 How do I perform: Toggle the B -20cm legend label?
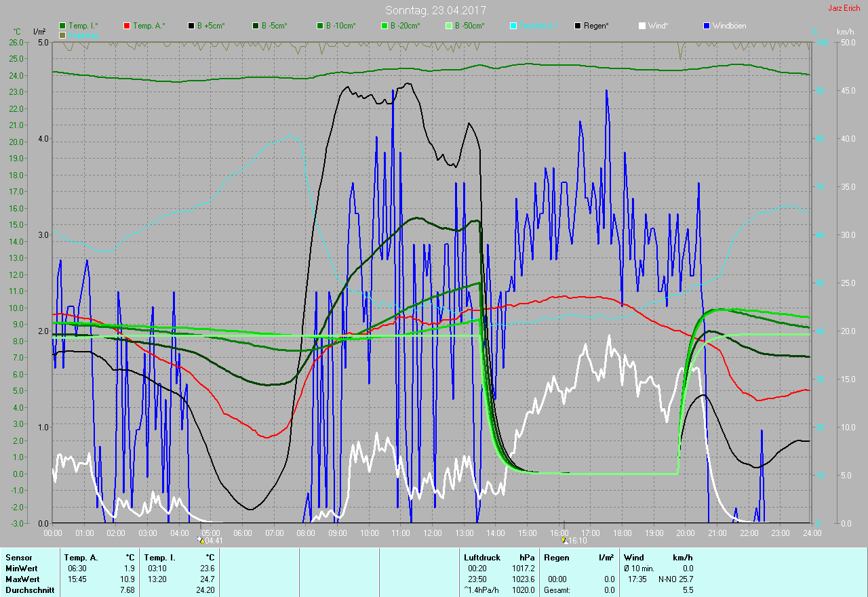[x=405, y=26]
